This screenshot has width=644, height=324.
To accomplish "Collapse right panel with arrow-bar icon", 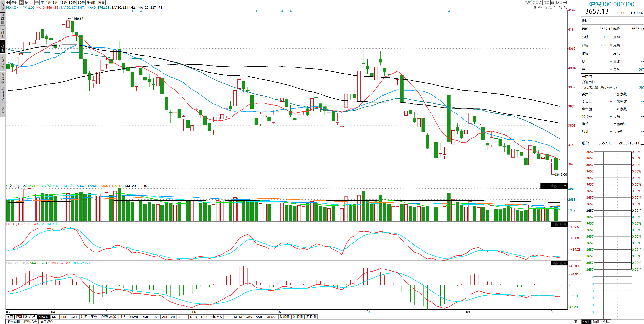I will click(x=565, y=2).
